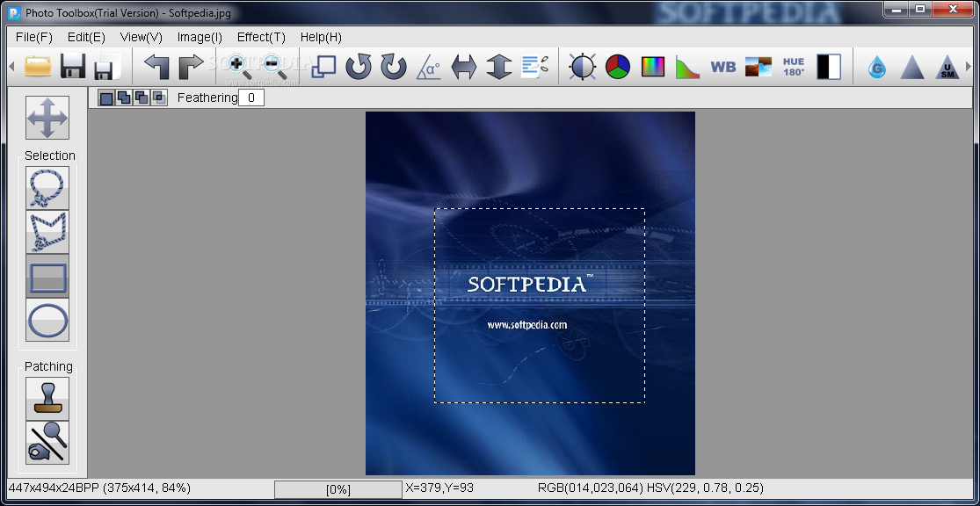Open a file with the folder icon

[x=38, y=66]
